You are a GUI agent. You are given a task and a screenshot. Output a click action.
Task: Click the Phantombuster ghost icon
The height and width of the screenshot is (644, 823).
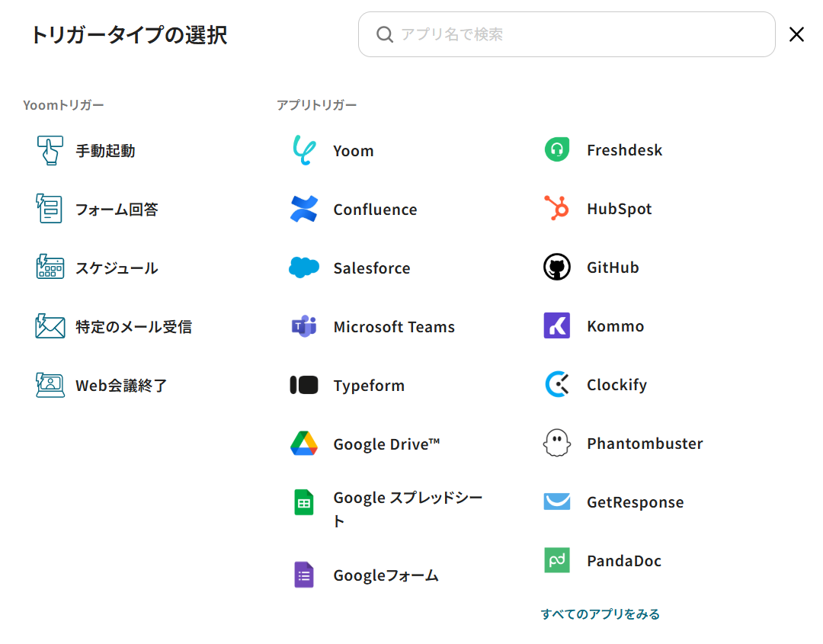tap(557, 443)
